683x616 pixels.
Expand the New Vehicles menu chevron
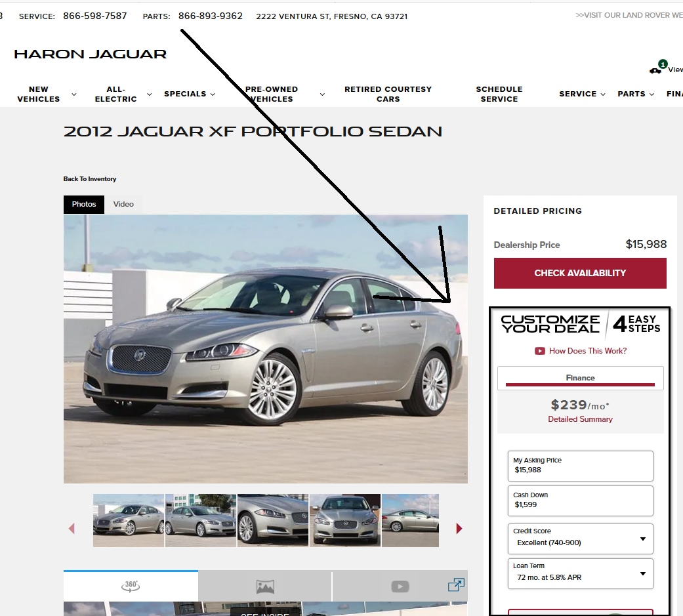point(74,94)
